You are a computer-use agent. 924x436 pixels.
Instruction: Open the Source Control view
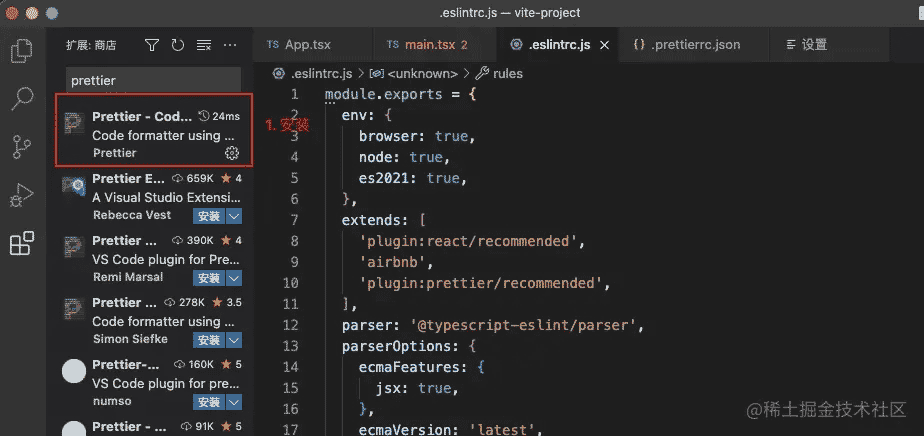pyautogui.click(x=21, y=147)
